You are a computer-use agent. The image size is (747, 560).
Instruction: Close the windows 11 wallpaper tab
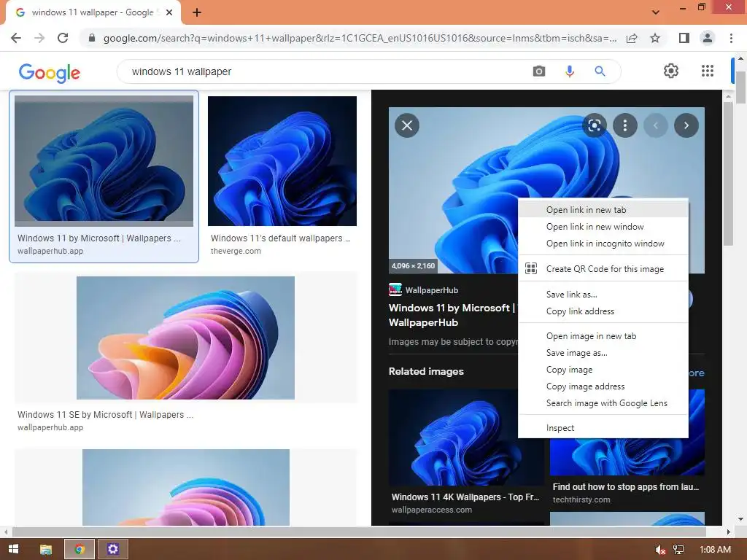click(169, 12)
